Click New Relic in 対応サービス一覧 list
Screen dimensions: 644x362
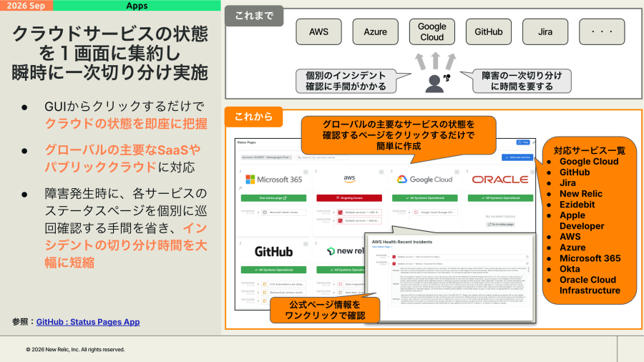tap(581, 194)
